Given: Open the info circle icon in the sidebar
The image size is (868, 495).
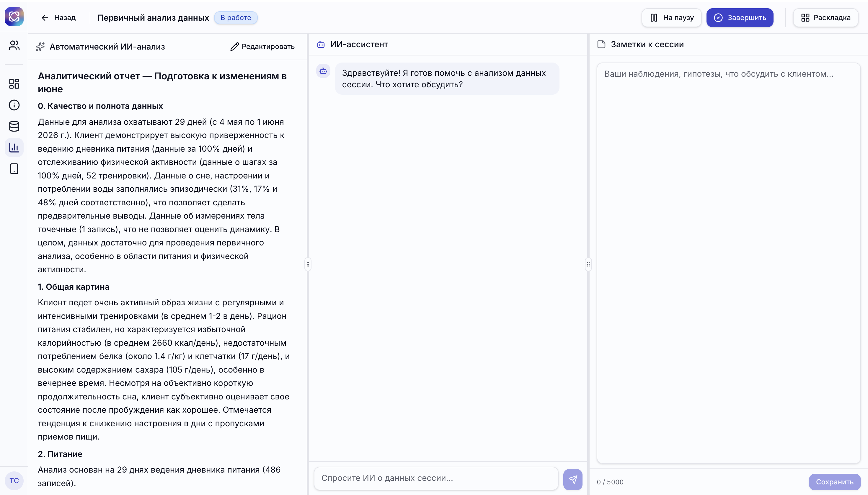Looking at the screenshot, I should (14, 105).
